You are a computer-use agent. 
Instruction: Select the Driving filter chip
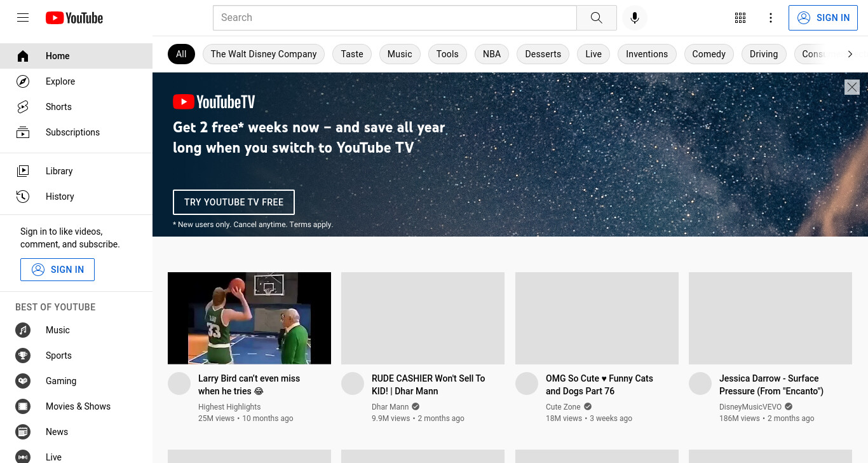(x=764, y=54)
